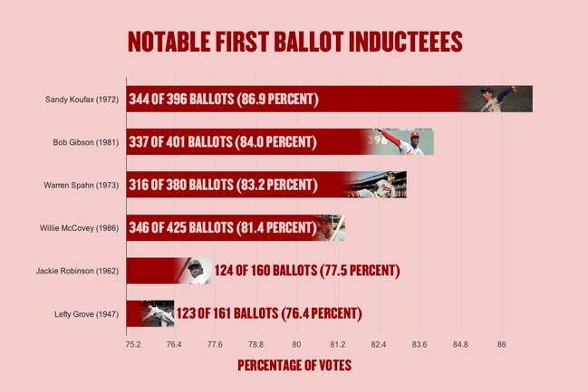Viewport: 588px width, 392px height.
Task: Click the Willie McCovey photo thumbnail
Action: coord(331,227)
